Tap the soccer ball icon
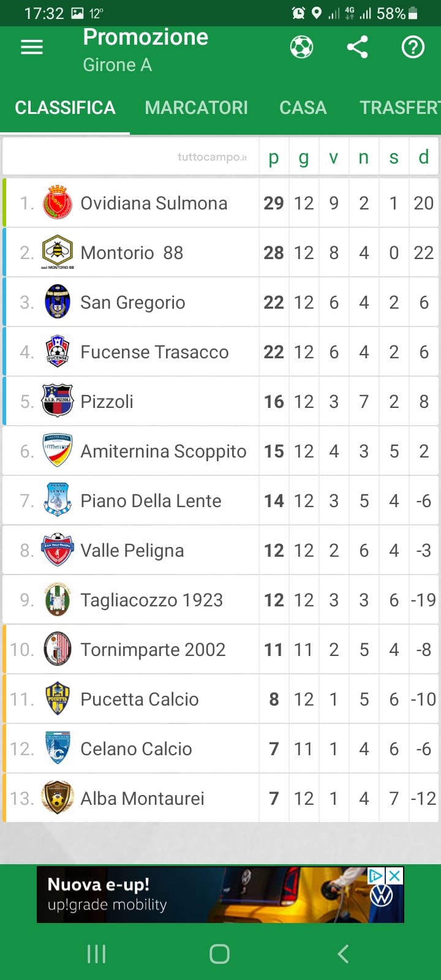This screenshot has width=441, height=980. (301, 47)
